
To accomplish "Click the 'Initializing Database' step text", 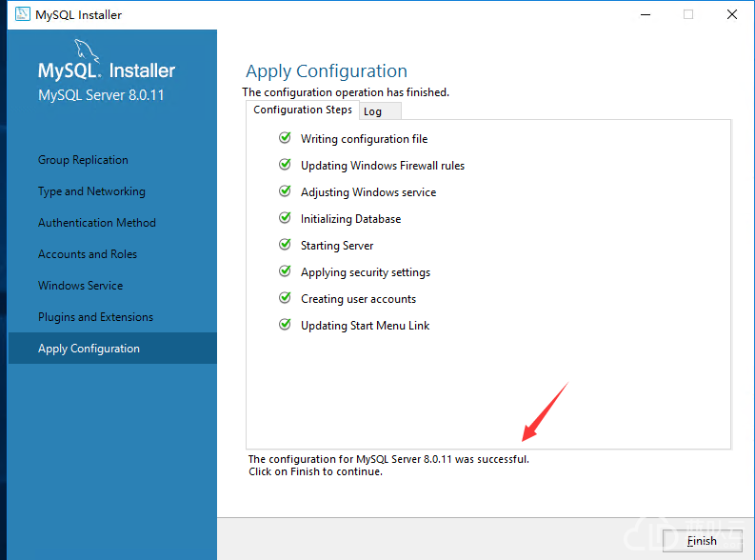I will point(350,219).
